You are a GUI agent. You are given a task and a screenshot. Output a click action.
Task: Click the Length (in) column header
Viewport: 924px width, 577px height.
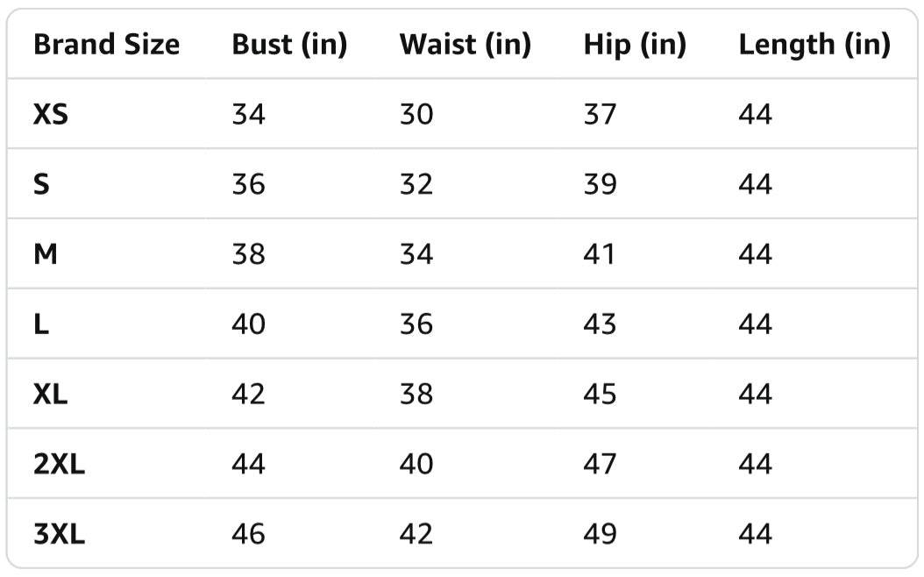pos(814,45)
